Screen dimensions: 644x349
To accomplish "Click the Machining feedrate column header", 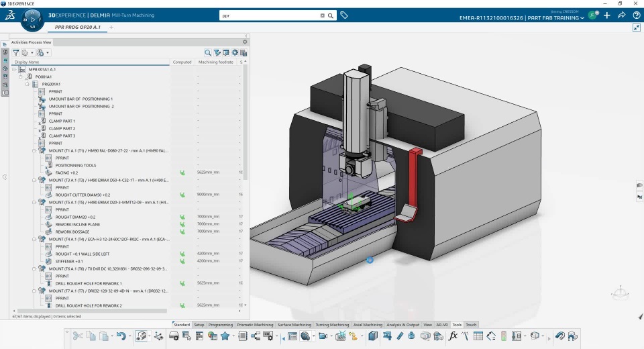I will point(215,62).
